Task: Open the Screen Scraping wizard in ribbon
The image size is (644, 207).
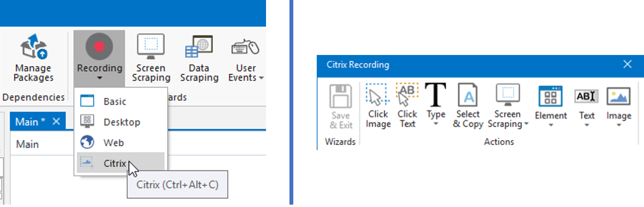Action: (x=151, y=47)
